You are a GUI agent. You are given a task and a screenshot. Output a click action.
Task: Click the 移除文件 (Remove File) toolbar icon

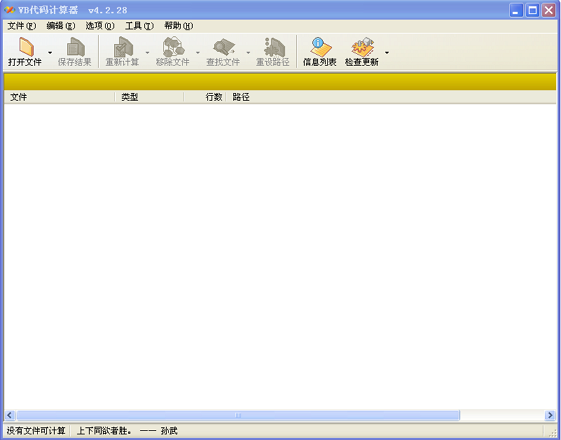tap(172, 52)
